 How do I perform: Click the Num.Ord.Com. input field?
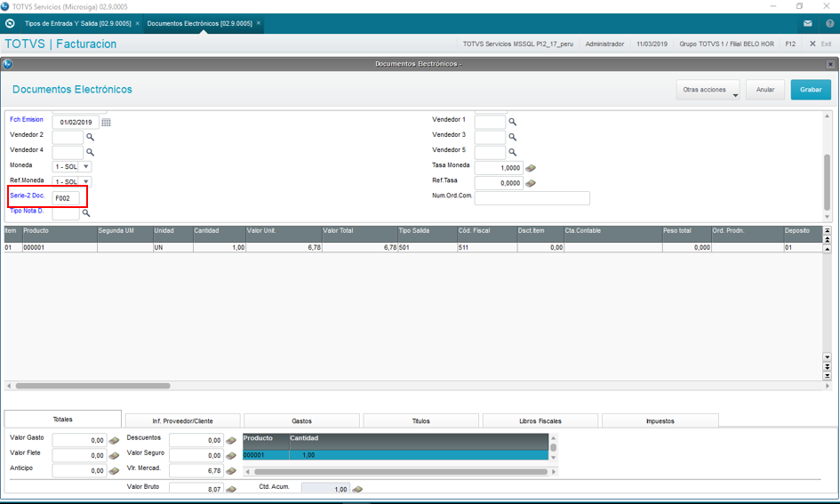[532, 198]
